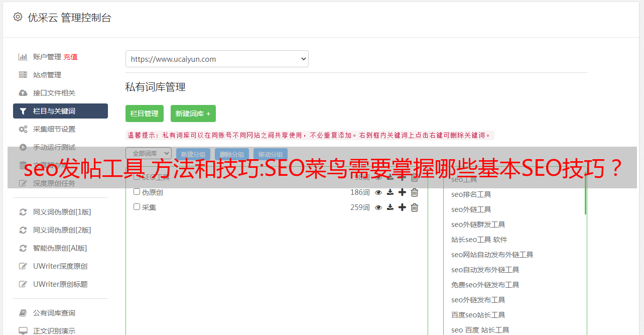The width and height of the screenshot is (644, 335).
Task: Click the bar chart icon beside 账户管理
Action: [x=23, y=57]
